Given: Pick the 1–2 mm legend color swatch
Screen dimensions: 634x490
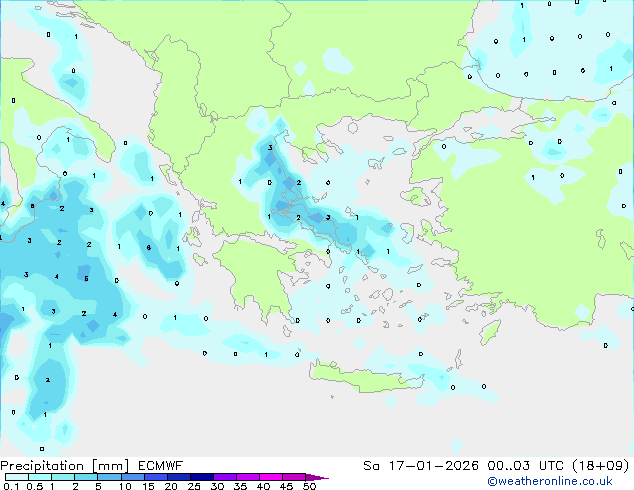Looking at the screenshot, I should [x=63, y=477].
